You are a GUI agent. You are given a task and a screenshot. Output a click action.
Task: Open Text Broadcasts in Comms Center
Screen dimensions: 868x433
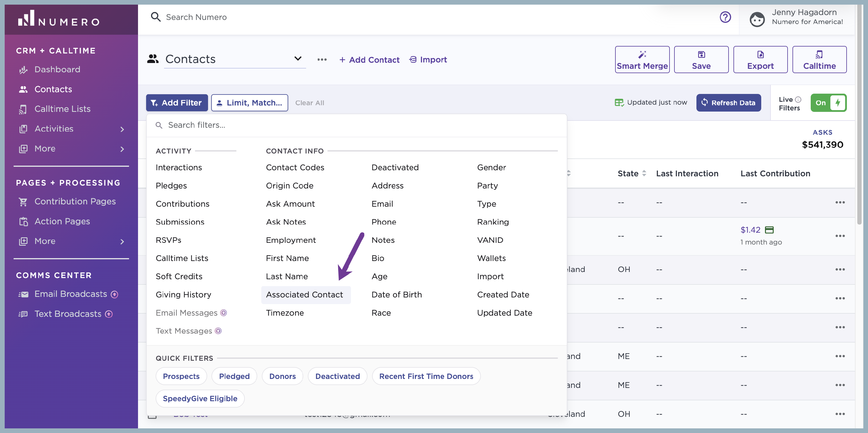68,314
